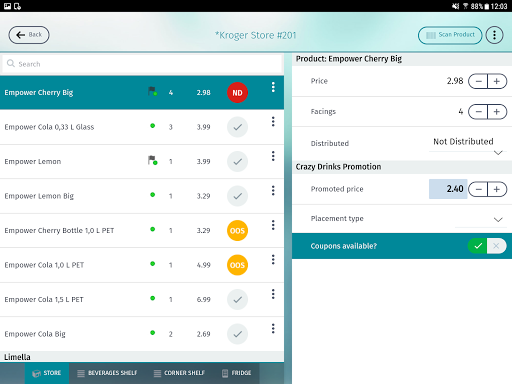
Task: Click Facings value 4 in detail panel
Action: 461,111
